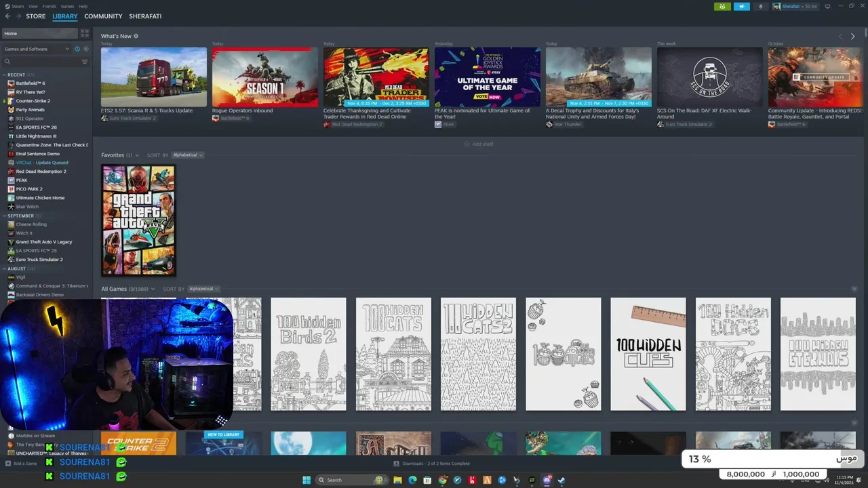Expand the All Games shelf options chevron
Image resolution: width=868 pixels, height=488 pixels.
153,289
